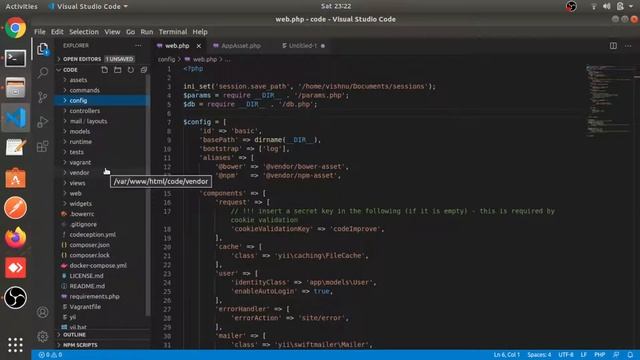Click feedback icon in status bar

click(x=616, y=355)
